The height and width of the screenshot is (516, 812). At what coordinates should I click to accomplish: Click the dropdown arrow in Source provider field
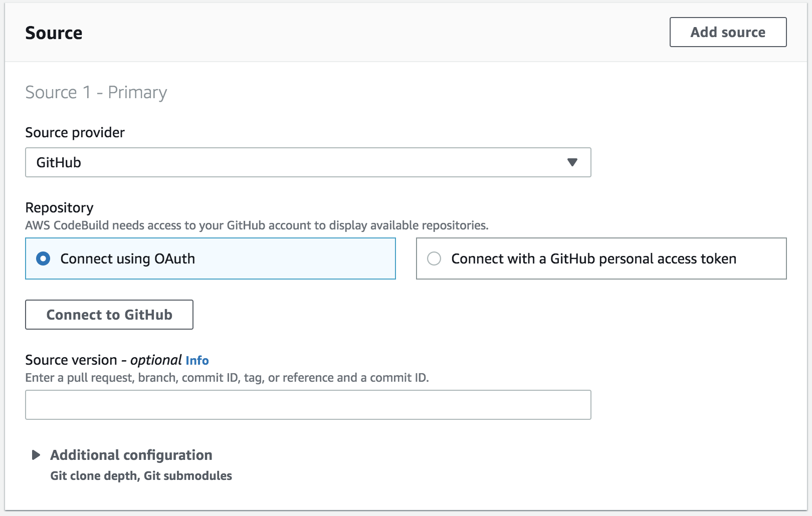tap(572, 162)
